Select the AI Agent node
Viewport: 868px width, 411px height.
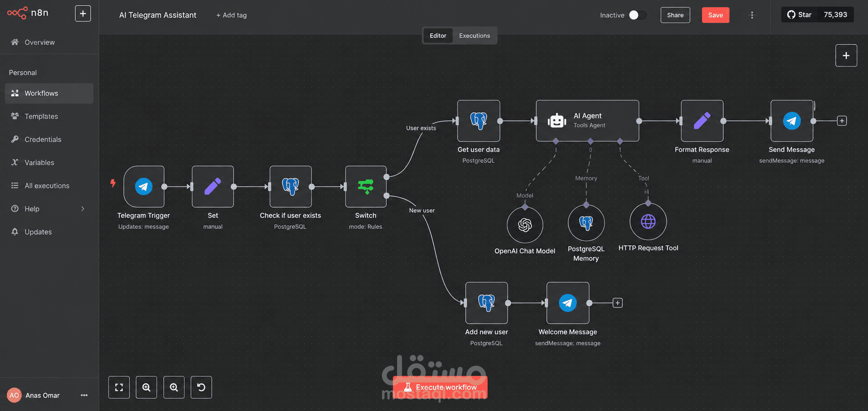588,120
